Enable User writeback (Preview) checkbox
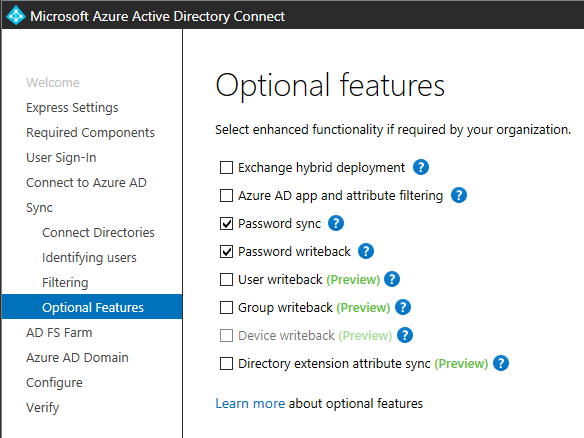Screen dimensions: 584x438 [x=226, y=279]
